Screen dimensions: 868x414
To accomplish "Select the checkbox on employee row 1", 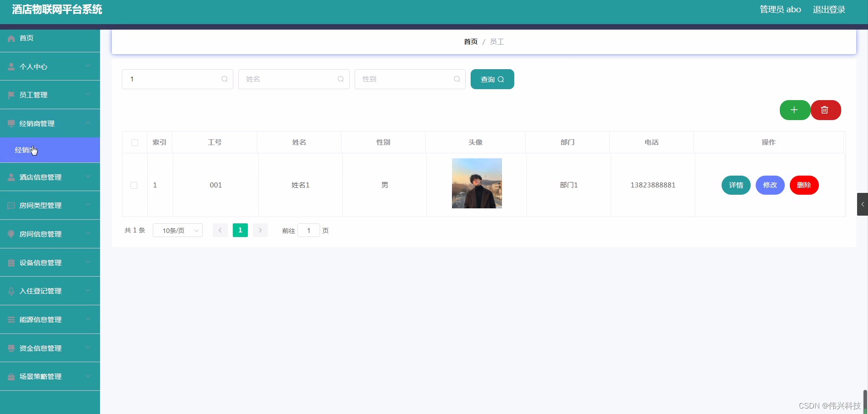I will coord(135,185).
